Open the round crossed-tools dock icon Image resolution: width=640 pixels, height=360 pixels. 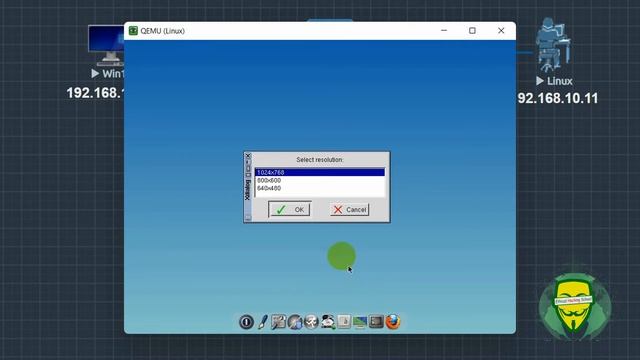pos(311,322)
